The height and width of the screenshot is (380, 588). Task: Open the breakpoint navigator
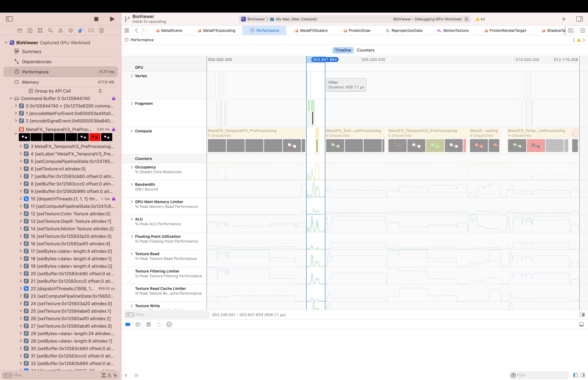pos(91,31)
